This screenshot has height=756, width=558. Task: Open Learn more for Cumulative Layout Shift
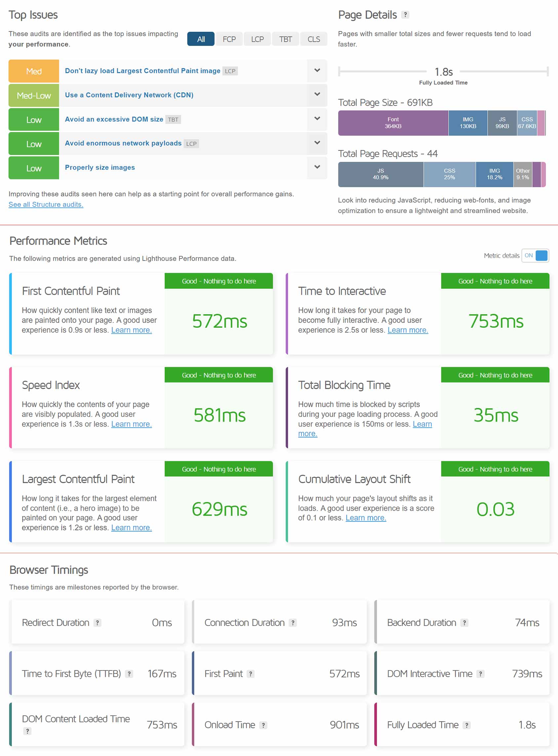coord(366,518)
